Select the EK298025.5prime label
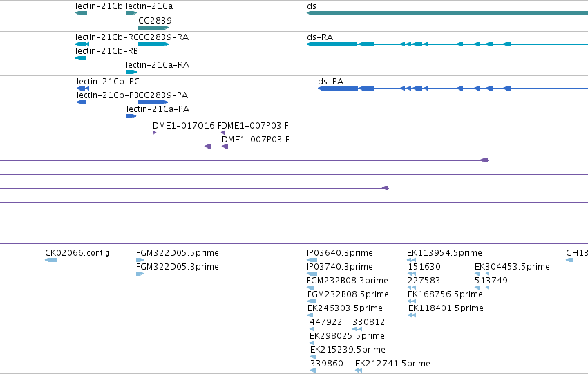The height and width of the screenshot is (374, 588). coord(348,336)
